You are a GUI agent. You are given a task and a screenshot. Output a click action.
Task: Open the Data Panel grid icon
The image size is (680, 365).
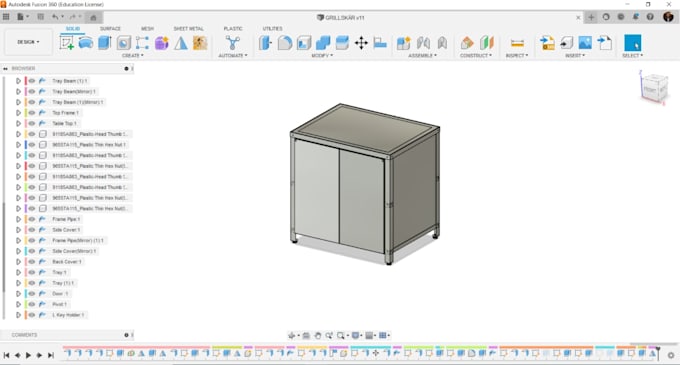coord(6,17)
